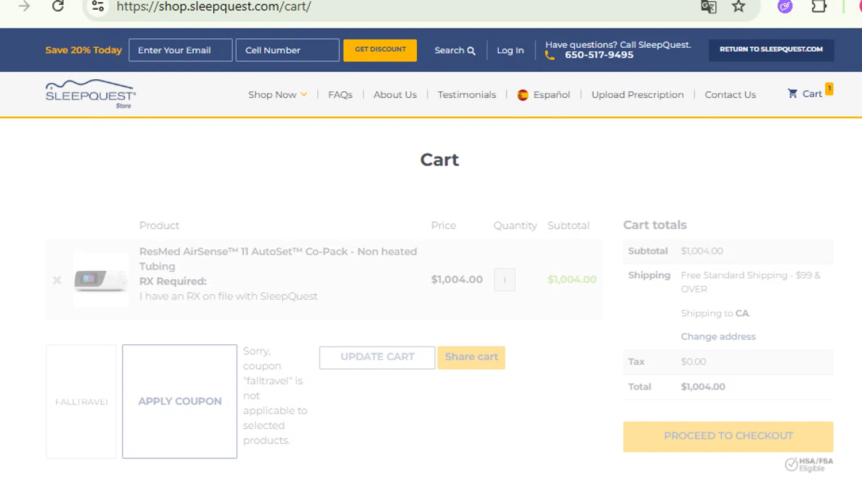The height and width of the screenshot is (504, 862).
Task: Switch language to Español
Action: pos(544,95)
